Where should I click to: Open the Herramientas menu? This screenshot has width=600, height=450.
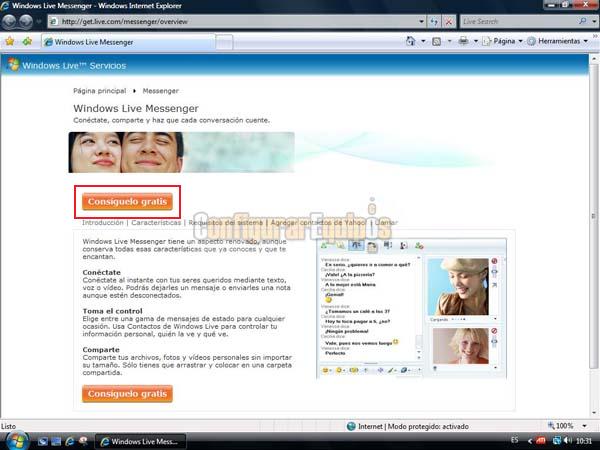point(558,41)
